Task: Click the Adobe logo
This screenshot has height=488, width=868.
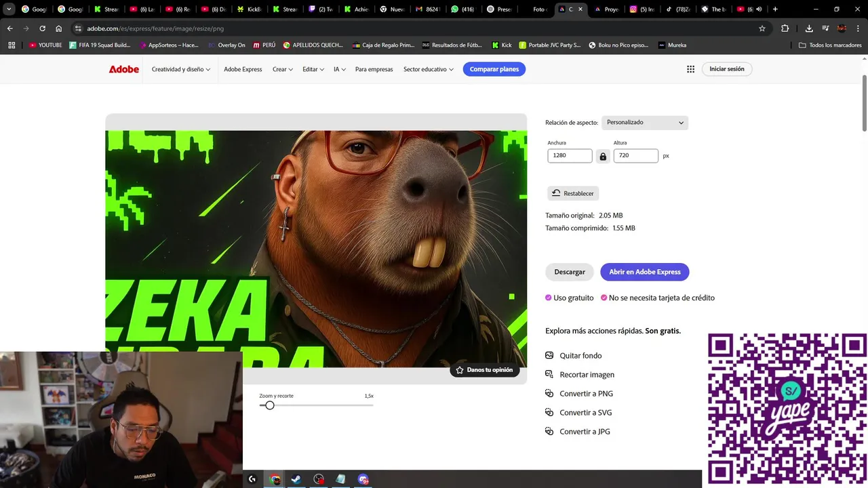Action: [124, 69]
